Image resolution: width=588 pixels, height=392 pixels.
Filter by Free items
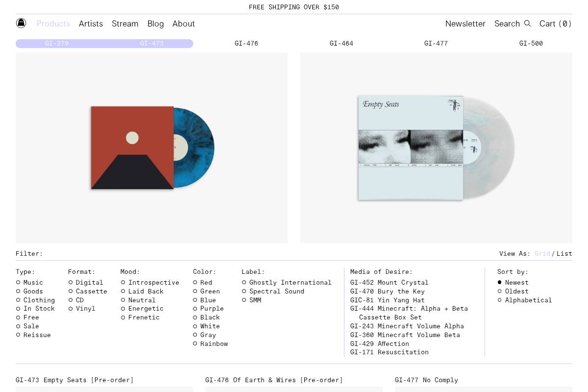(27, 318)
